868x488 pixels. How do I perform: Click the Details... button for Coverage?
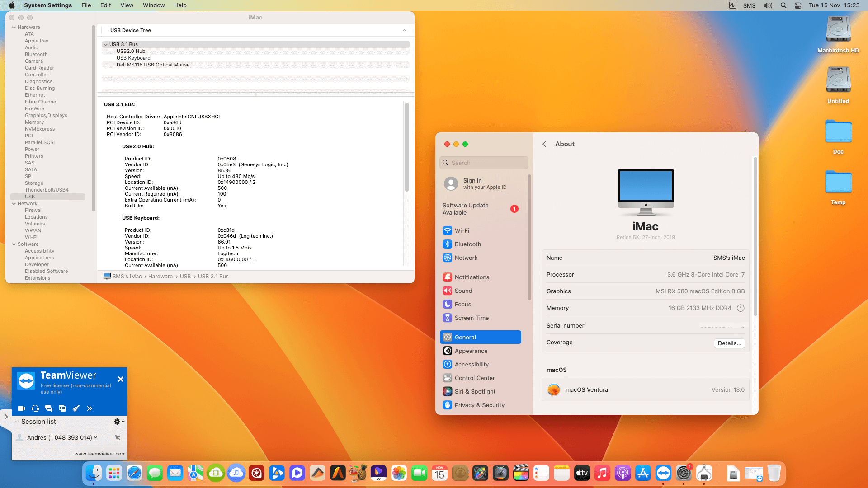729,343
